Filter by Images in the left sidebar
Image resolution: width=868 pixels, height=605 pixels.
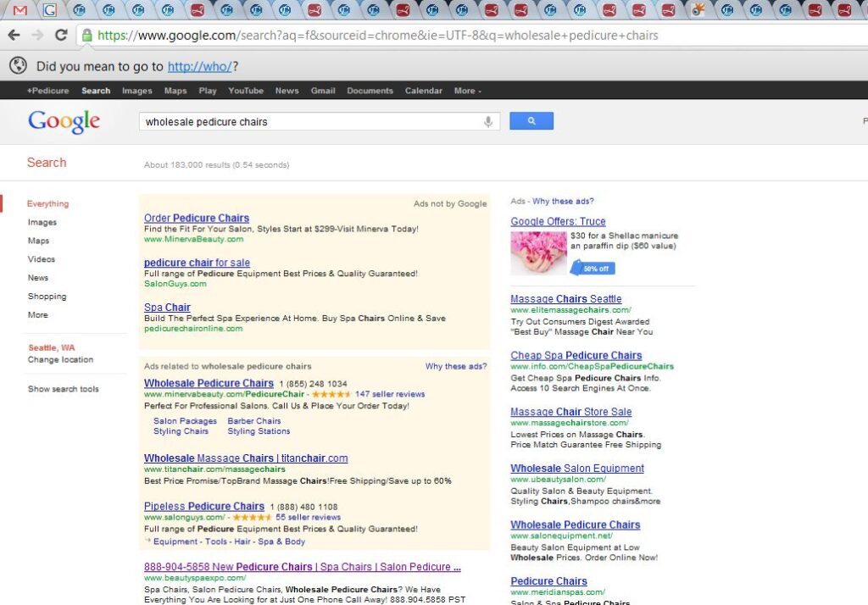point(42,222)
